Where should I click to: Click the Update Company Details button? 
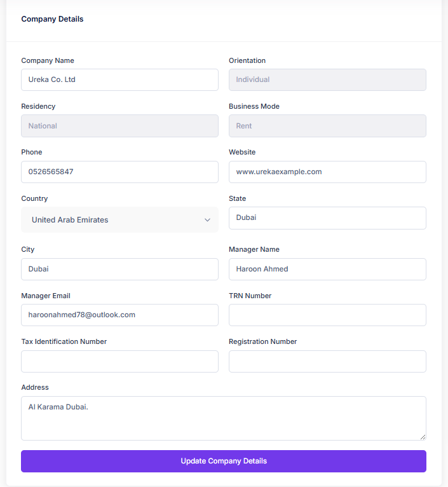click(224, 461)
